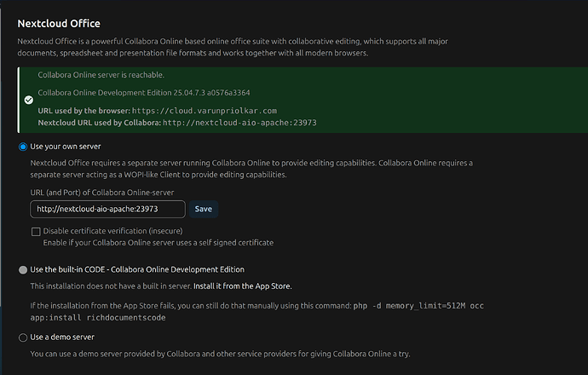The image size is (588, 375).
Task: Focus the Collabora Online-server URL input field
Action: pos(107,209)
